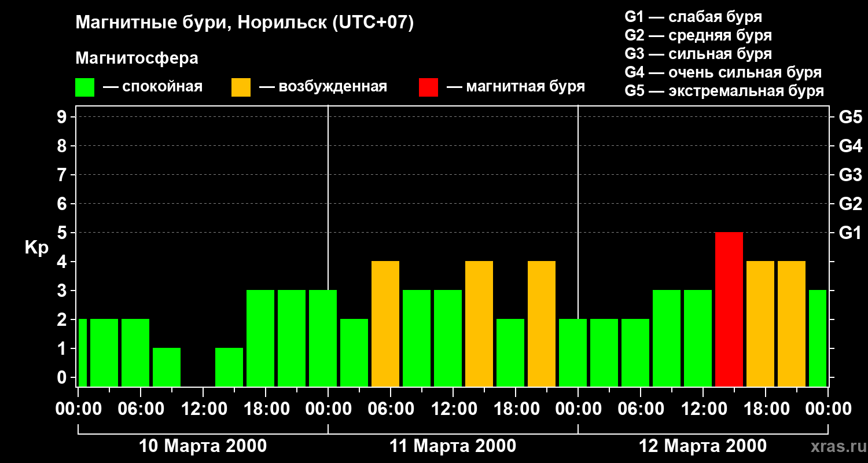Select the orange bar starting 19:00 on 12 Марта
The width and height of the screenshot is (868, 463).
pos(792,324)
